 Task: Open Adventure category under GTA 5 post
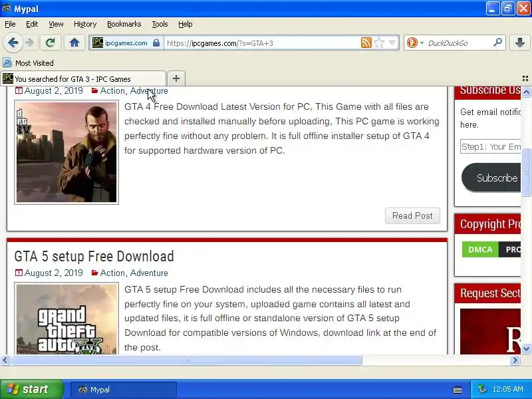pos(149,273)
